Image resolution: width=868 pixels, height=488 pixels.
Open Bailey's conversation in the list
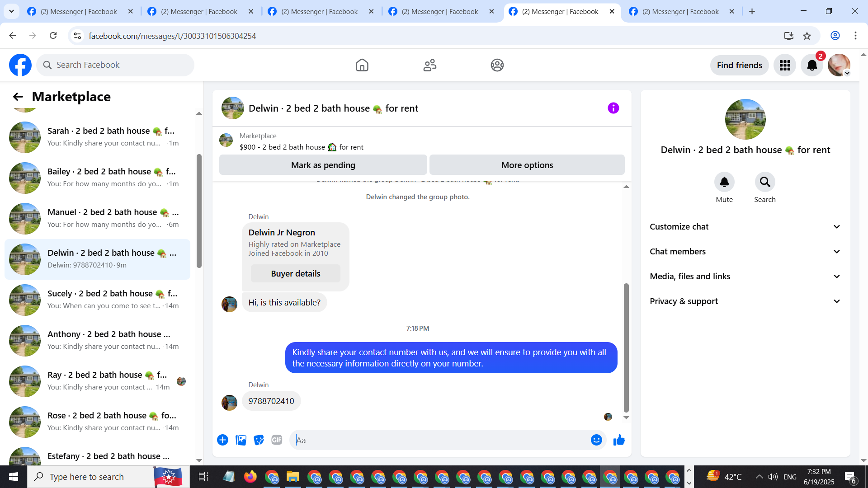97,178
